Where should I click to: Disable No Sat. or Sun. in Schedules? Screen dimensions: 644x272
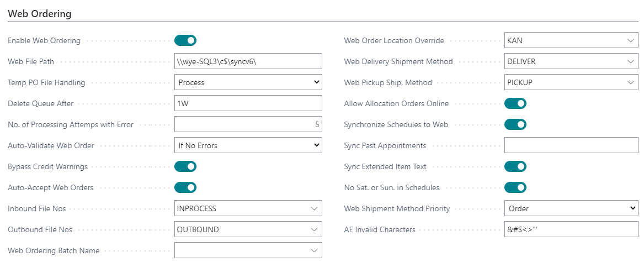(515, 187)
